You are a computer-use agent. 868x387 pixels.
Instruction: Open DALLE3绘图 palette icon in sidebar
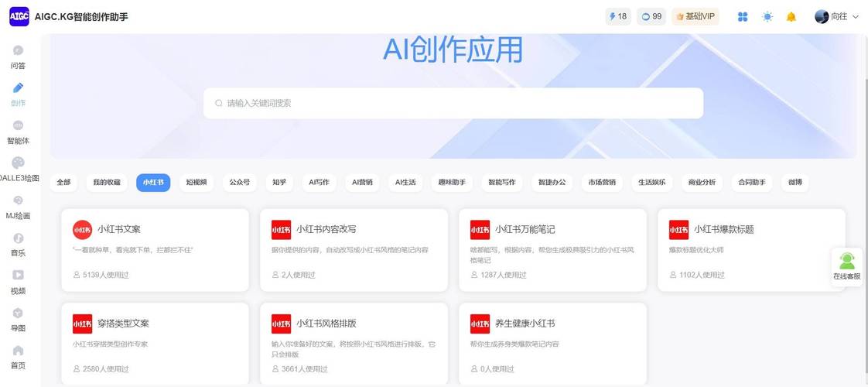point(18,163)
